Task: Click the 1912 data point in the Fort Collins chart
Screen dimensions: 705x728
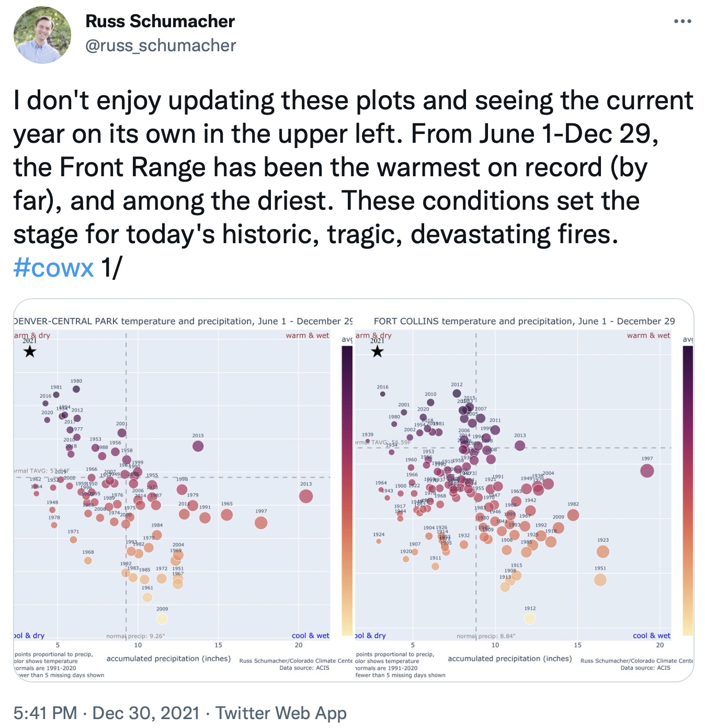Action: tap(530, 619)
